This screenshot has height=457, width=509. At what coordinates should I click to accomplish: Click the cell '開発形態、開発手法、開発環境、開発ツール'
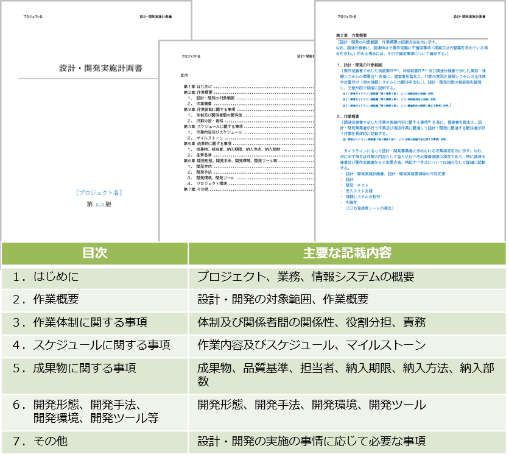coord(347,412)
